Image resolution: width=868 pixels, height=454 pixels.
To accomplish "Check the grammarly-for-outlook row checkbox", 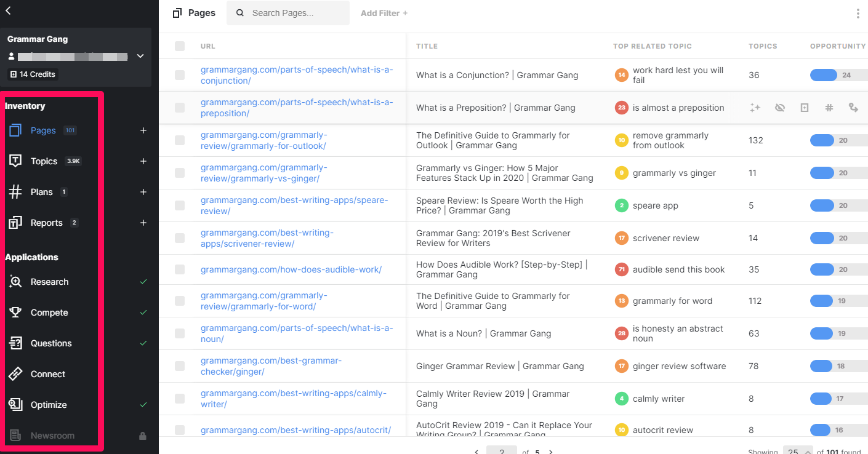I will pos(180,140).
